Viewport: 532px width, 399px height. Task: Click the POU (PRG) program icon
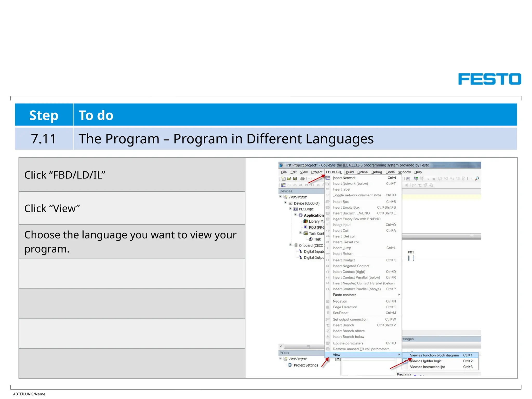pos(305,227)
